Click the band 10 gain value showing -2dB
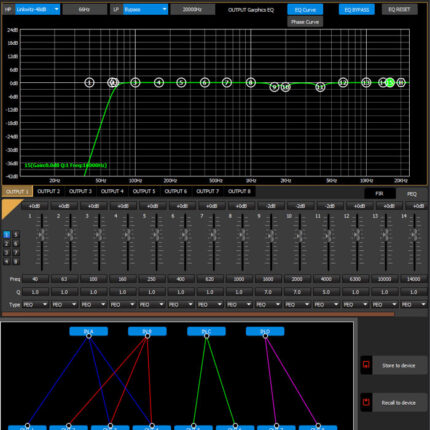 [300, 206]
